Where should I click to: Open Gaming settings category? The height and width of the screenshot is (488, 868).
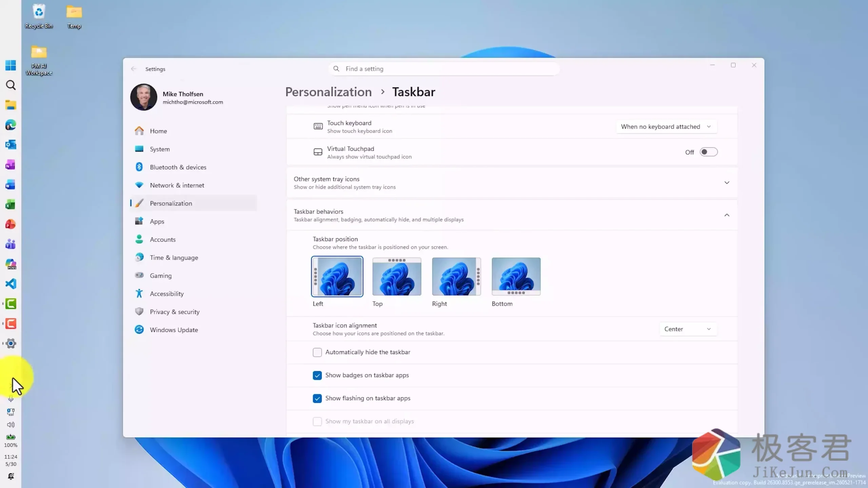tap(193, 276)
